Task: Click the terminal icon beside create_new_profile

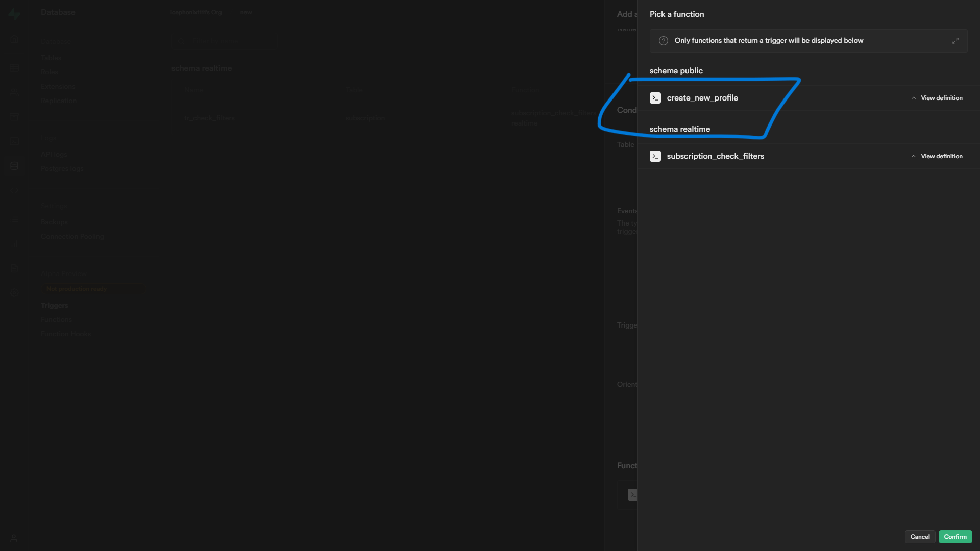Action: point(655,98)
